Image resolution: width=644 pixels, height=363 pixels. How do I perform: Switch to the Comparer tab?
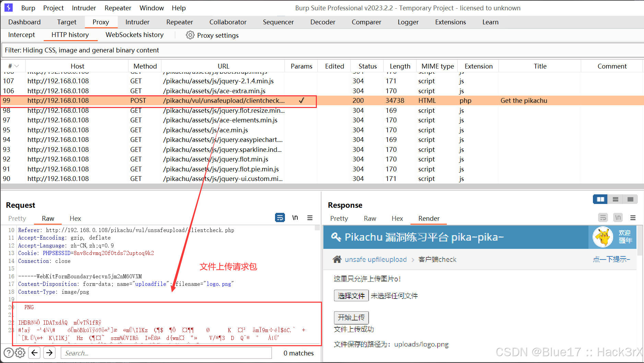pyautogui.click(x=366, y=22)
